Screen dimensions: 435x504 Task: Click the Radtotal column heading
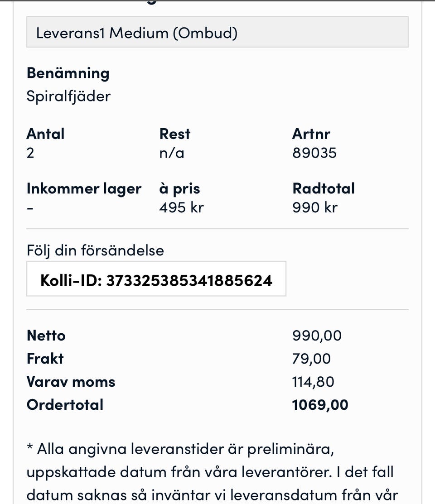pyautogui.click(x=324, y=189)
